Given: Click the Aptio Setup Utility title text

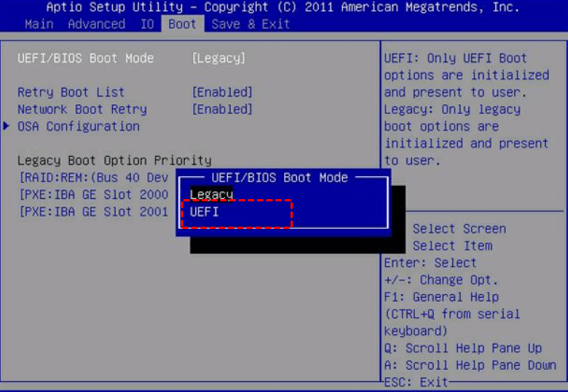Looking at the screenshot, I should point(283,7).
